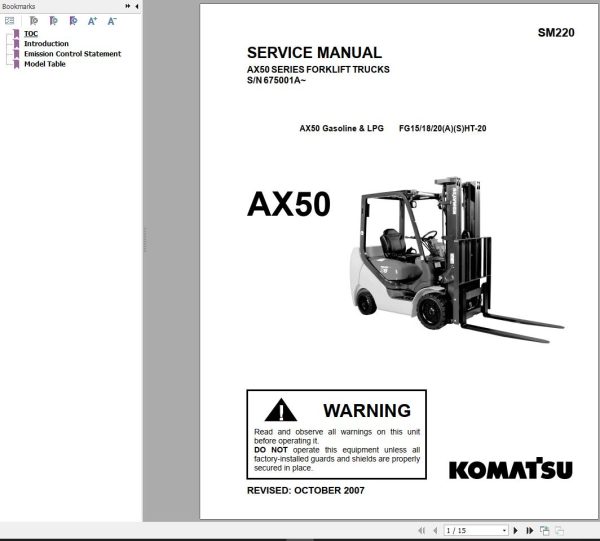Click the previous view icon in the status bar
600x541 pixels.
tap(544, 531)
